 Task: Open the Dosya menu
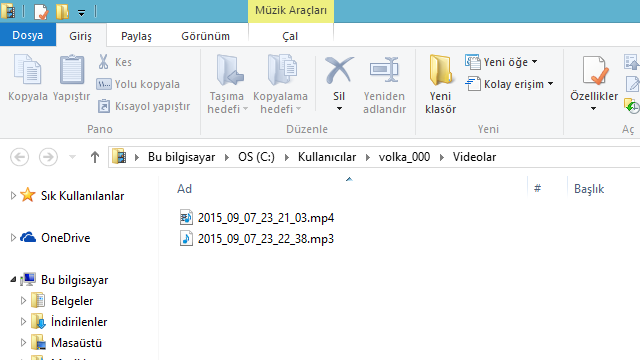[27, 35]
